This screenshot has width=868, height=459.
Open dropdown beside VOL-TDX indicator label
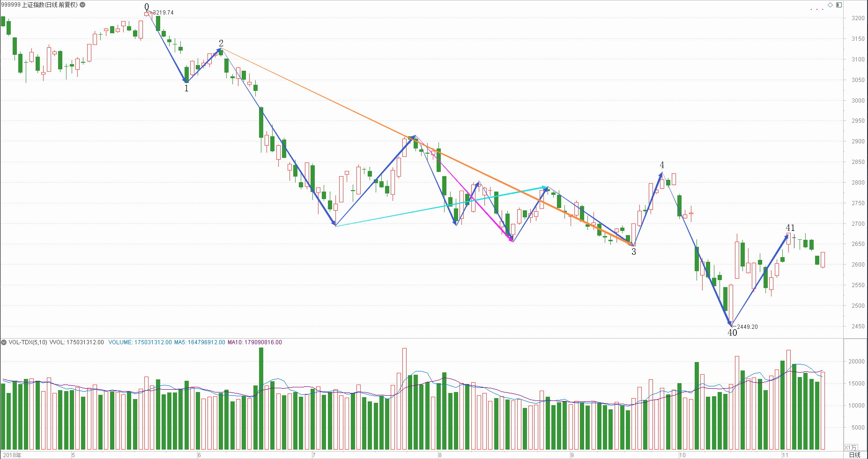point(4,342)
